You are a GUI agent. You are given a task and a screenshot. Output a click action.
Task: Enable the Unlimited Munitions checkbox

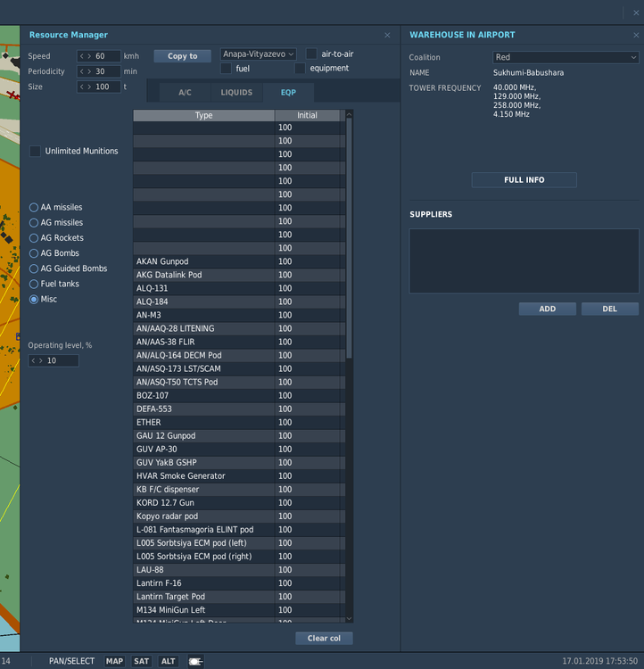pos(35,152)
